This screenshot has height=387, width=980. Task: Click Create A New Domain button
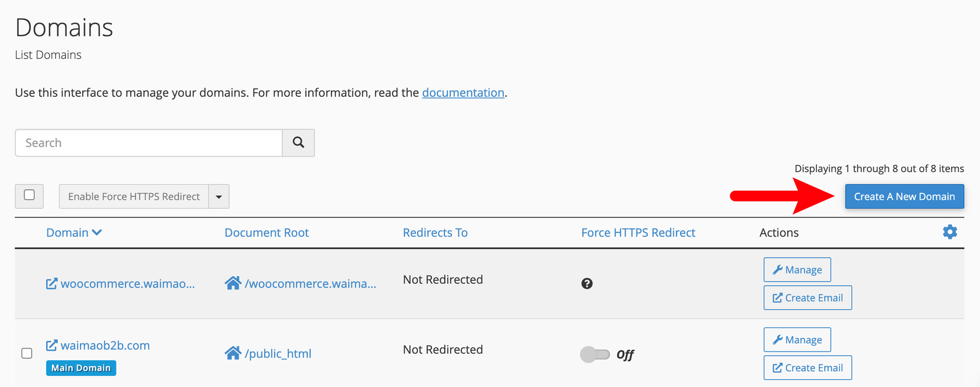[904, 196]
